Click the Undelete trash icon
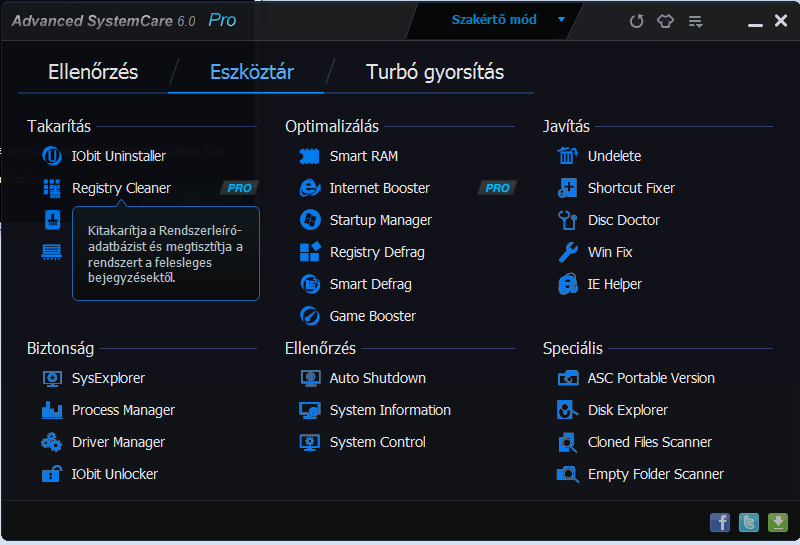800x545 pixels. 567,156
